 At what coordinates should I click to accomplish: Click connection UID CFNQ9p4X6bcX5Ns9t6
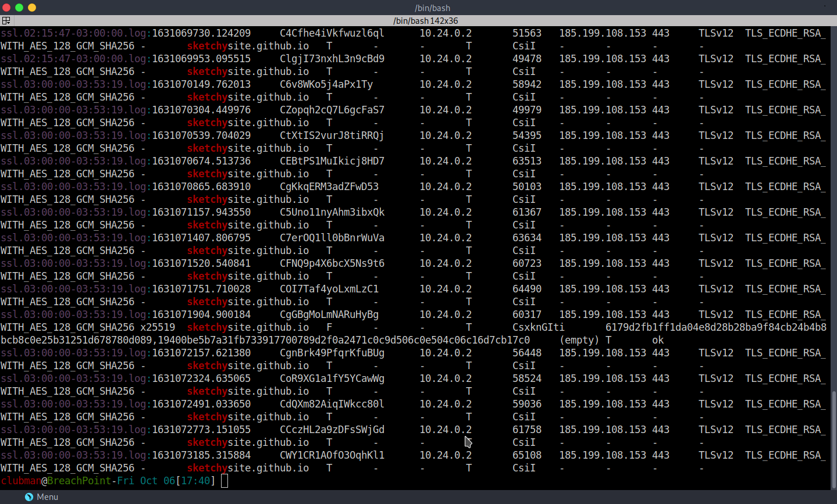pos(332,263)
